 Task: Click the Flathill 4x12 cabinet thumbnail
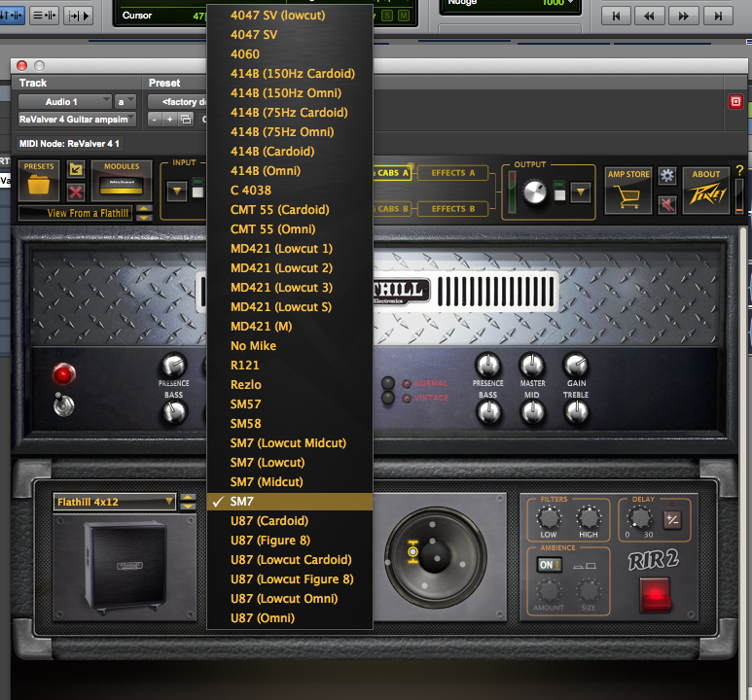tap(125, 566)
